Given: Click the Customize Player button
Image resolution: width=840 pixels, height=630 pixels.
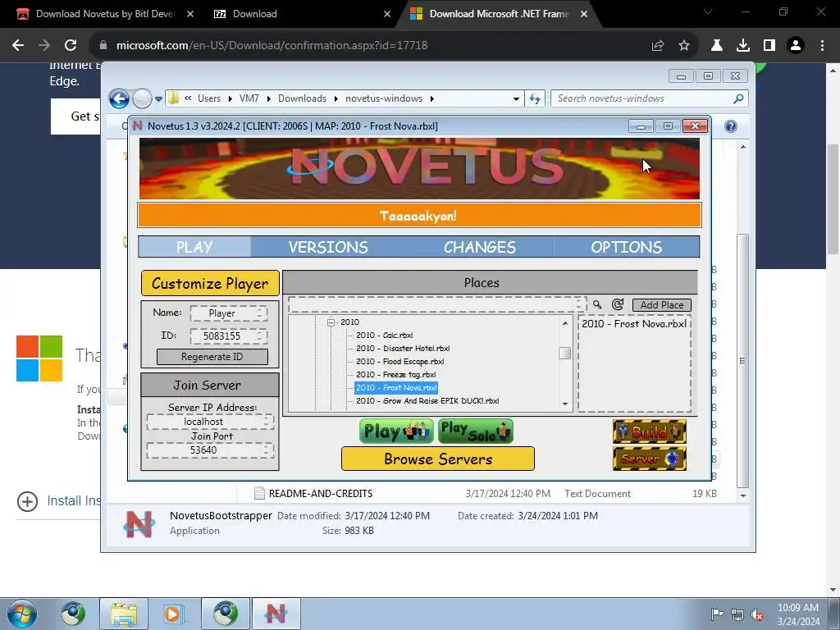Looking at the screenshot, I should (210, 283).
